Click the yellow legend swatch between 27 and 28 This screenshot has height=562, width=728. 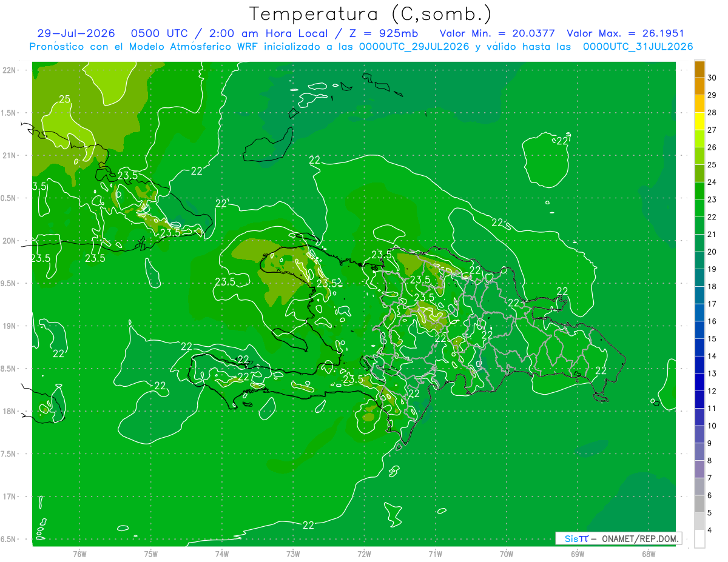[699, 121]
